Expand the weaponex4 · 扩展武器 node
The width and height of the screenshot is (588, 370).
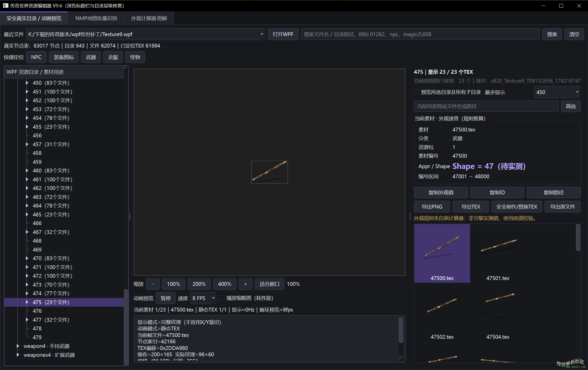[18, 355]
